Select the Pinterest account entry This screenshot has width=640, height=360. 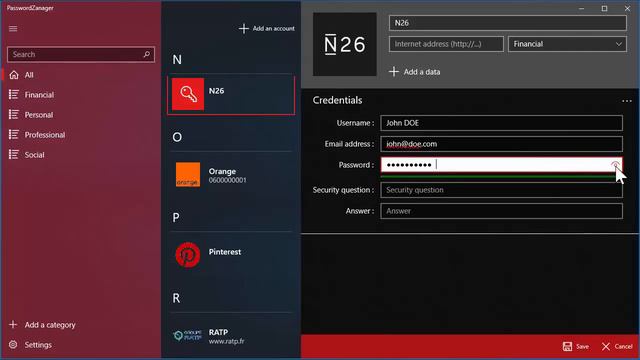[x=231, y=255]
